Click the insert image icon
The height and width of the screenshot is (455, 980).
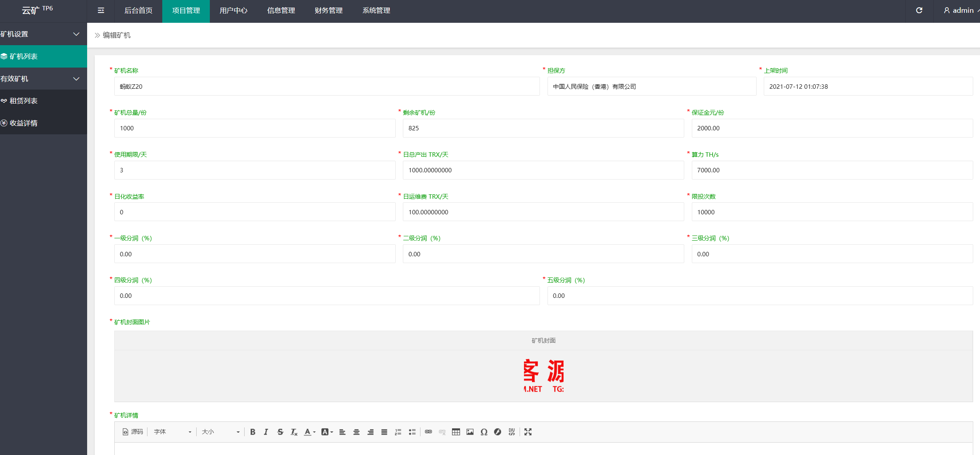tap(470, 432)
